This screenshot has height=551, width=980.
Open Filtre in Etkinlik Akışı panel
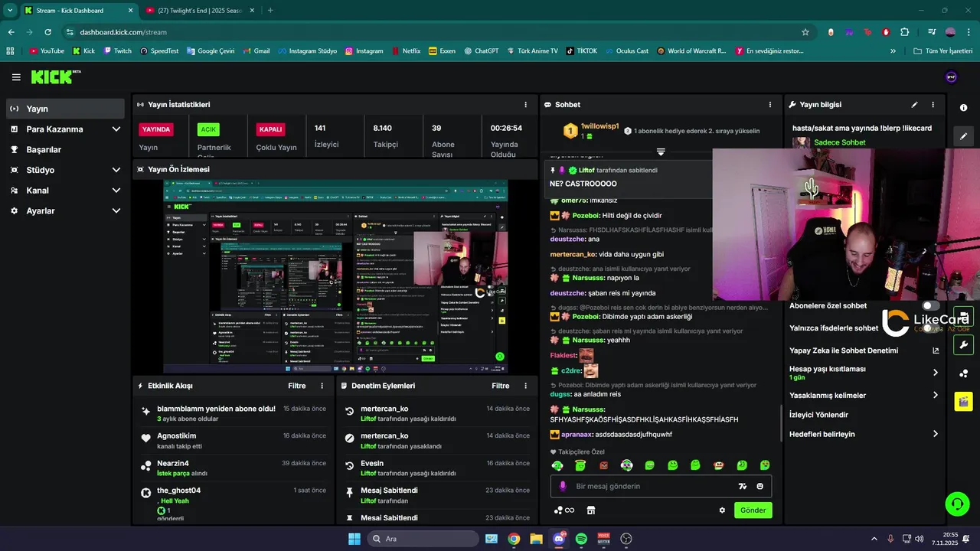[x=296, y=386]
